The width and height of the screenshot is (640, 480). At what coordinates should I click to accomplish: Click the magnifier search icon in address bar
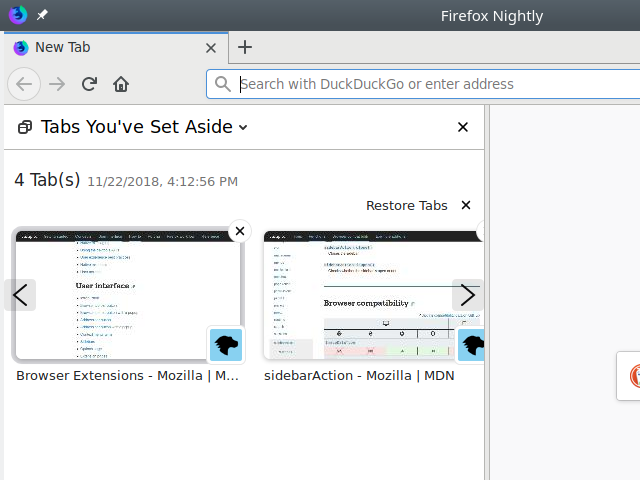[223, 84]
